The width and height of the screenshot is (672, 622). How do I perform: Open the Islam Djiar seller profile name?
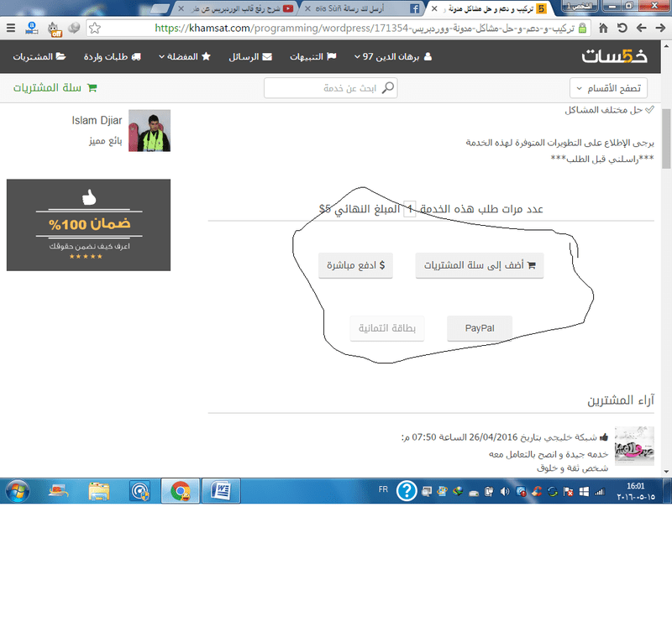[97, 120]
